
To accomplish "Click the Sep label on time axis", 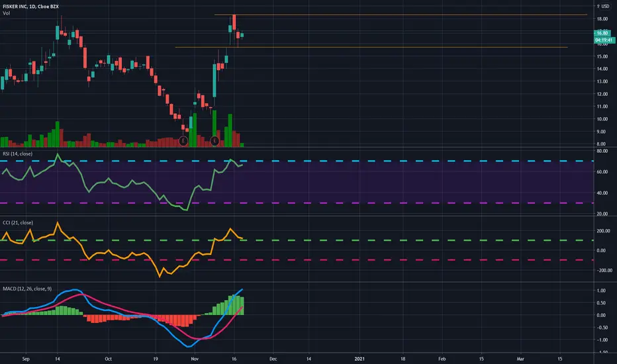I will pyautogui.click(x=26, y=359).
